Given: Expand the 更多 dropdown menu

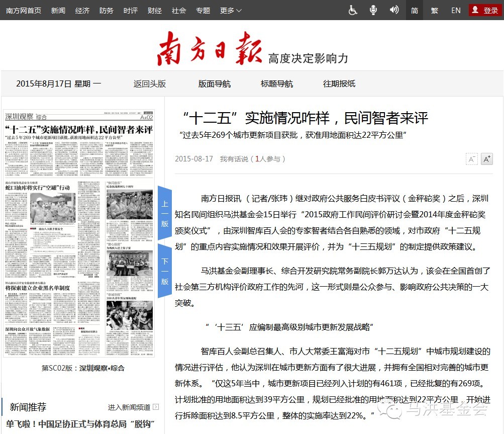Looking at the screenshot, I should coord(231,11).
